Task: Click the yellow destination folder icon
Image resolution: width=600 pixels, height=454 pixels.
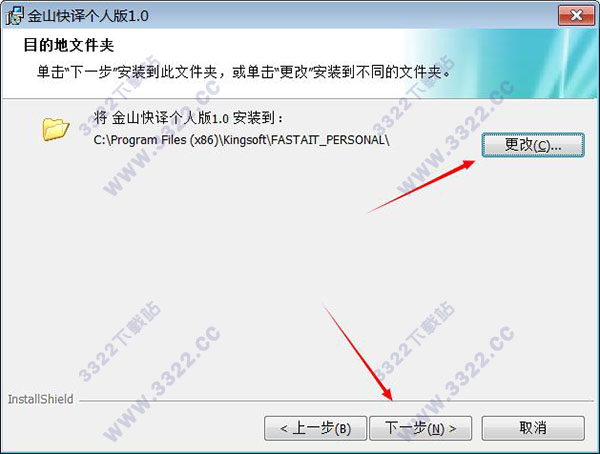Action: (55, 129)
